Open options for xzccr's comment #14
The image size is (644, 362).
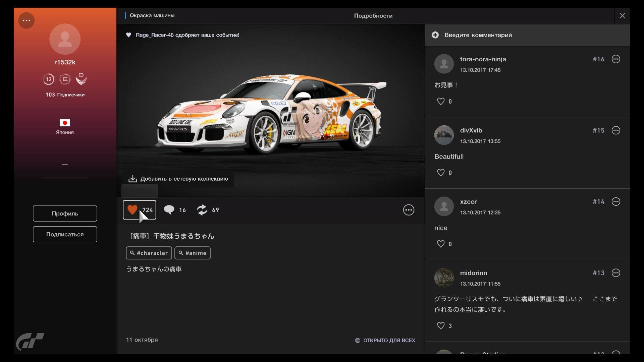pyautogui.click(x=616, y=201)
